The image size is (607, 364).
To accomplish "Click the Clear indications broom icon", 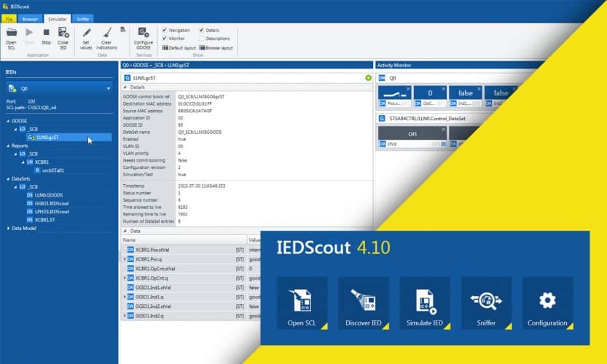I will (106, 33).
